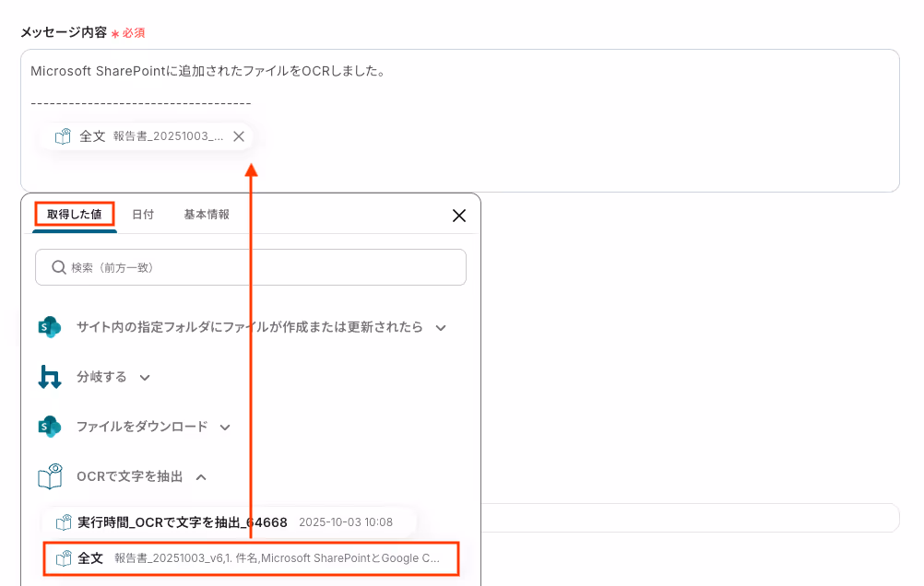
Task: Open the 日付 tab
Action: pyautogui.click(x=143, y=215)
